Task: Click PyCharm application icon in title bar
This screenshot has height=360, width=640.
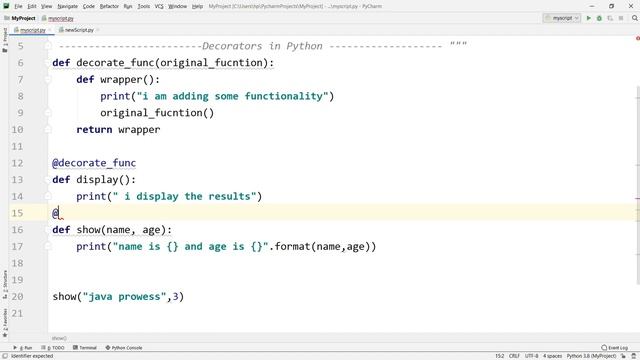Action: coord(6,6)
